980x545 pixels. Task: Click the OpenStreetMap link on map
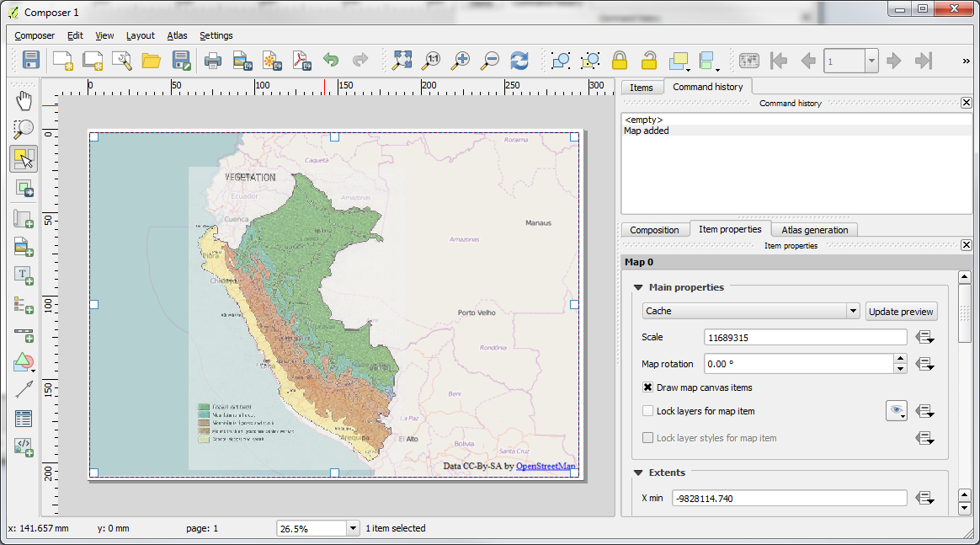(x=546, y=465)
